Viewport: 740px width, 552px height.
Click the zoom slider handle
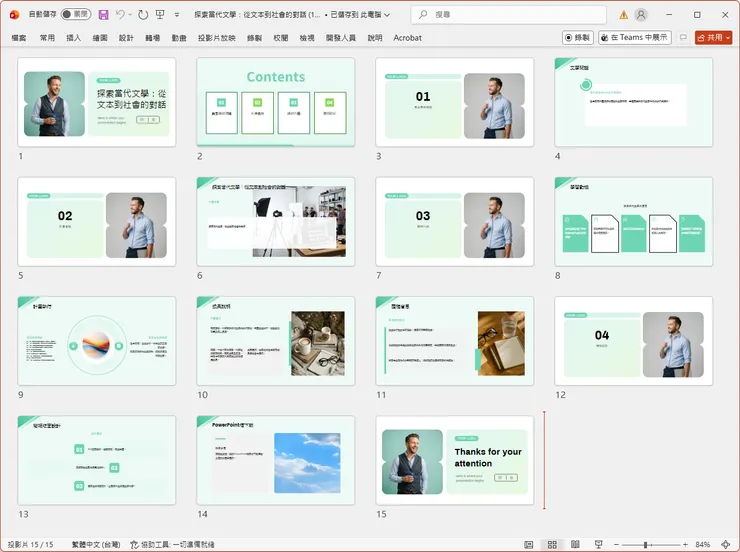[645, 544]
